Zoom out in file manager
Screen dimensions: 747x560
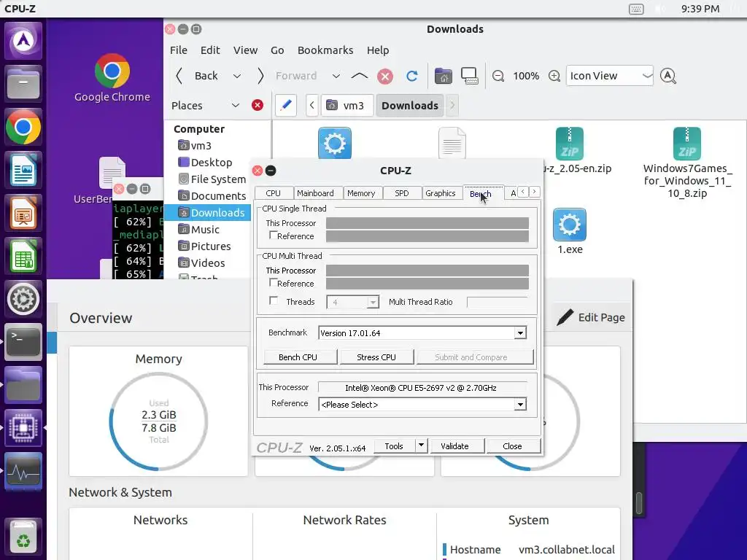498,76
